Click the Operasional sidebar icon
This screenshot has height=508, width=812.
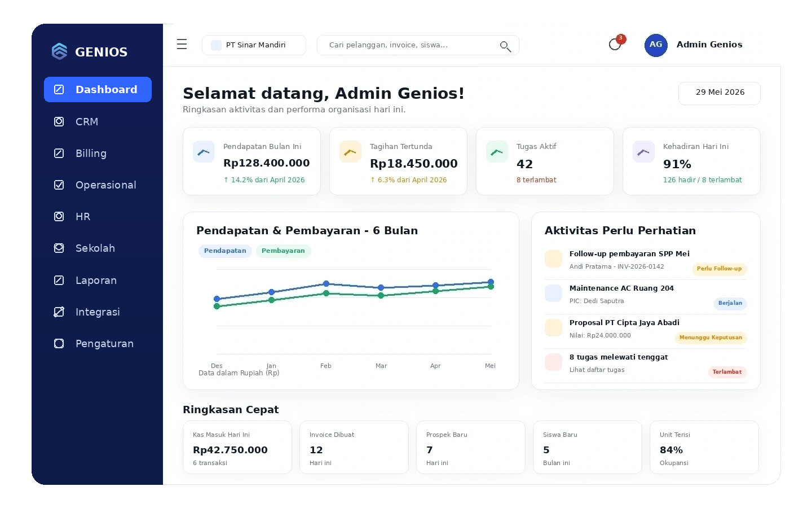click(x=59, y=185)
